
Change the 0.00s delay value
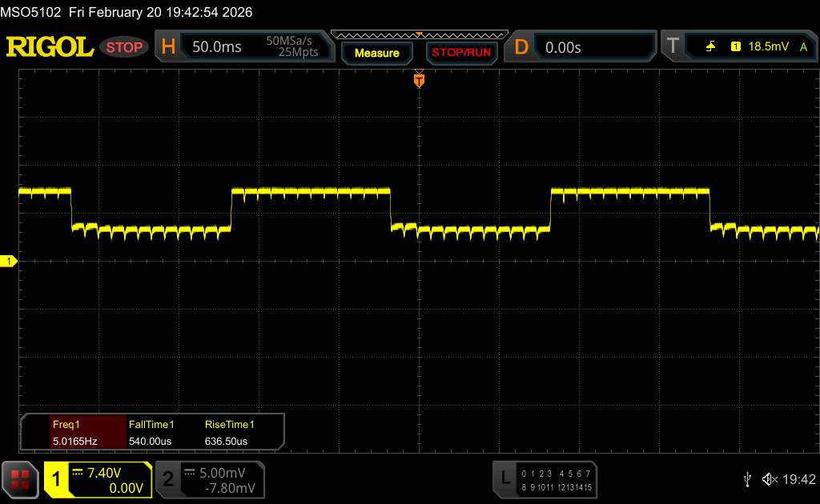[x=563, y=47]
